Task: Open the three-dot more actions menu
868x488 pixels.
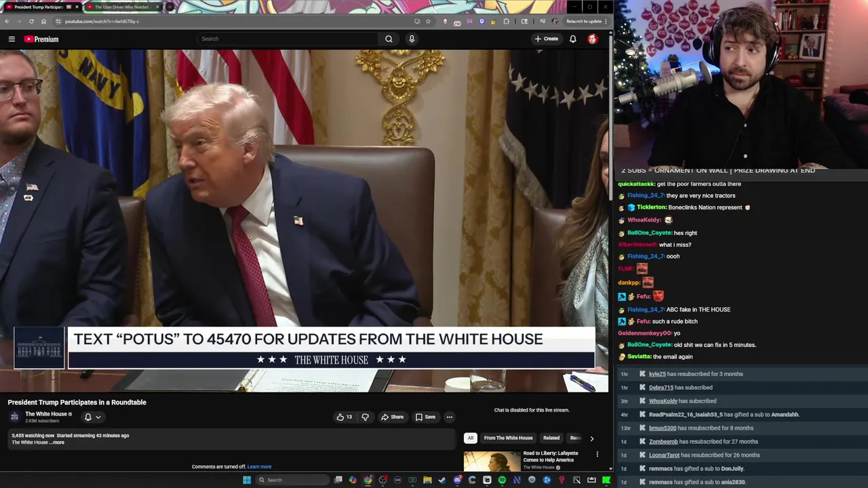Action: point(449,417)
